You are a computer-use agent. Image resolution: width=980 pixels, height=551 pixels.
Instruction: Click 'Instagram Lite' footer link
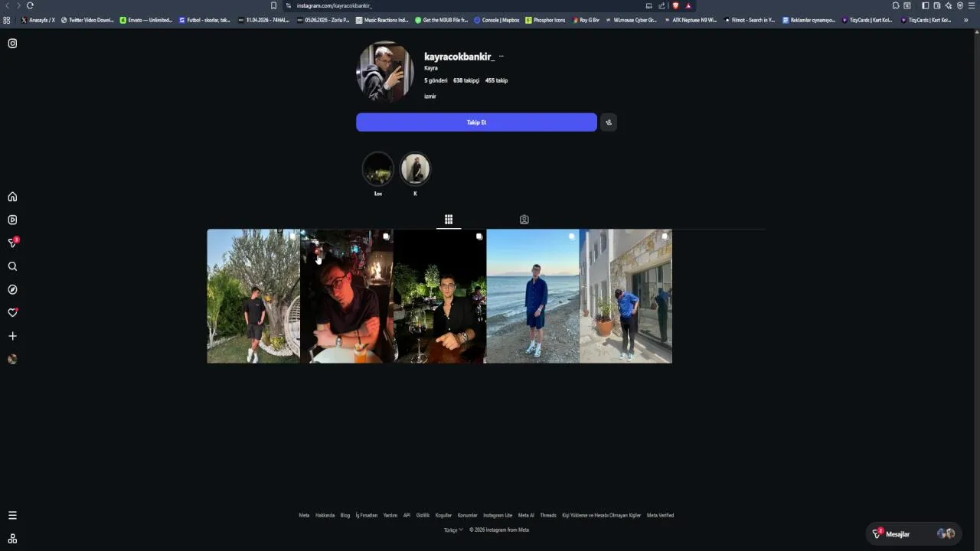(x=498, y=515)
